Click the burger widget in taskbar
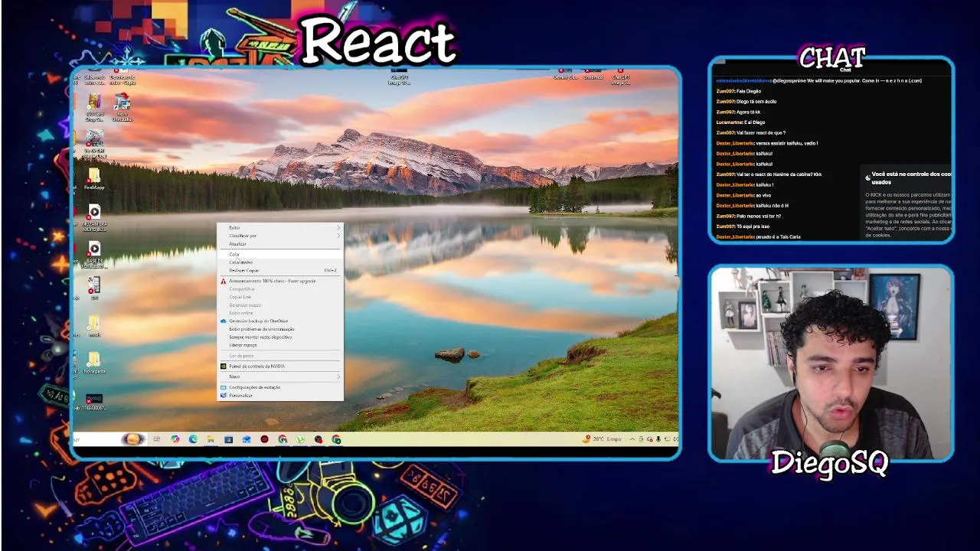This screenshot has width=980, height=551. 132,439
